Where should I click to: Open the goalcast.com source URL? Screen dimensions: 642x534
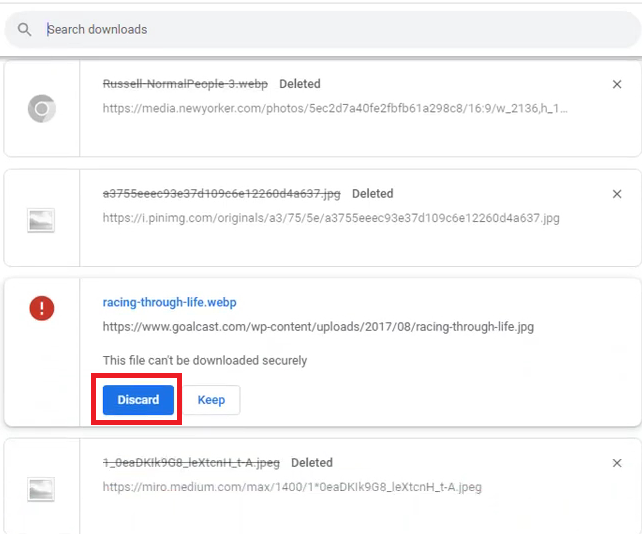323,327
